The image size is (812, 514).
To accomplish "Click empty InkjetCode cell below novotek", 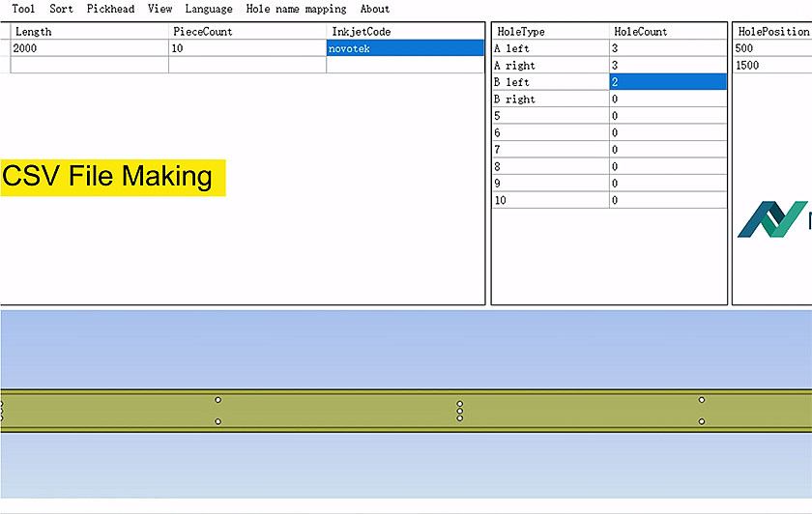I will (405, 65).
